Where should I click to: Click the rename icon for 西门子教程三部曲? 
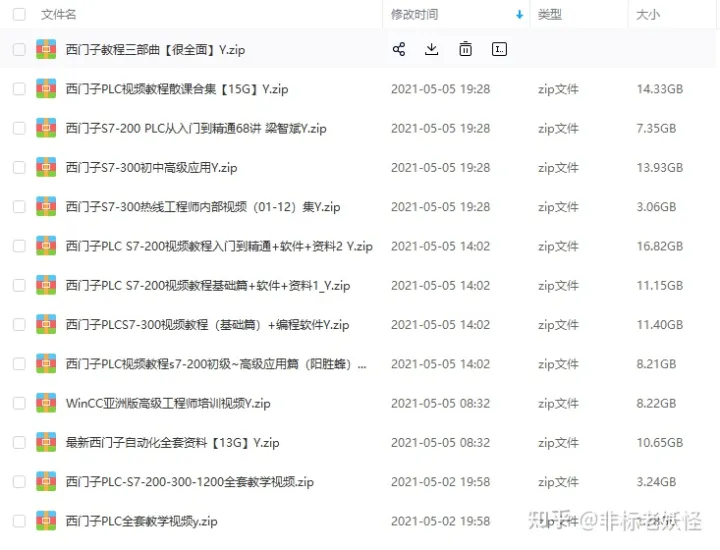(x=499, y=49)
